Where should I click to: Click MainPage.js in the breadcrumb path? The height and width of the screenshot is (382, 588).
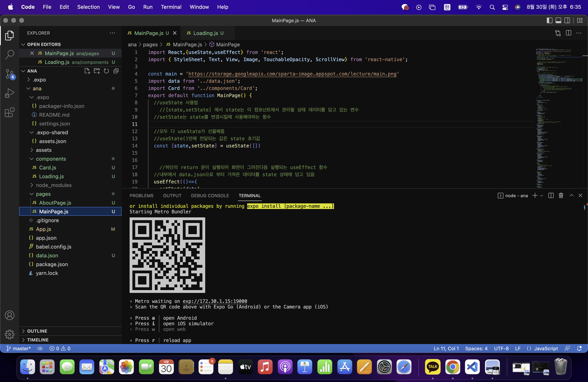pos(187,44)
